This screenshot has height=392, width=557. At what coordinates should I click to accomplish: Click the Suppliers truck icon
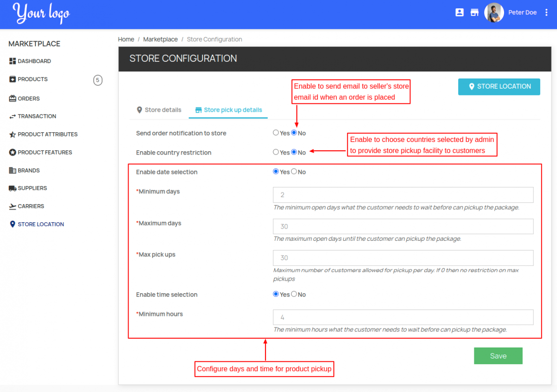click(13, 188)
